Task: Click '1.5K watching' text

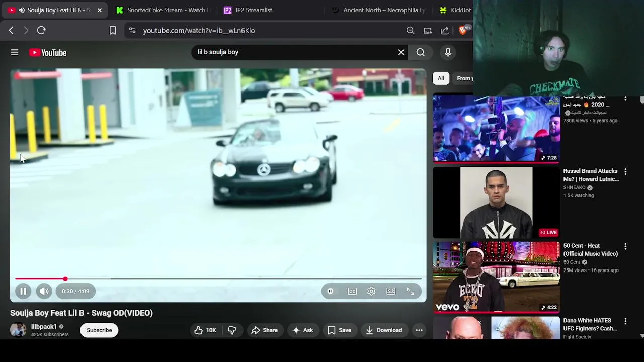Action: 579,196
